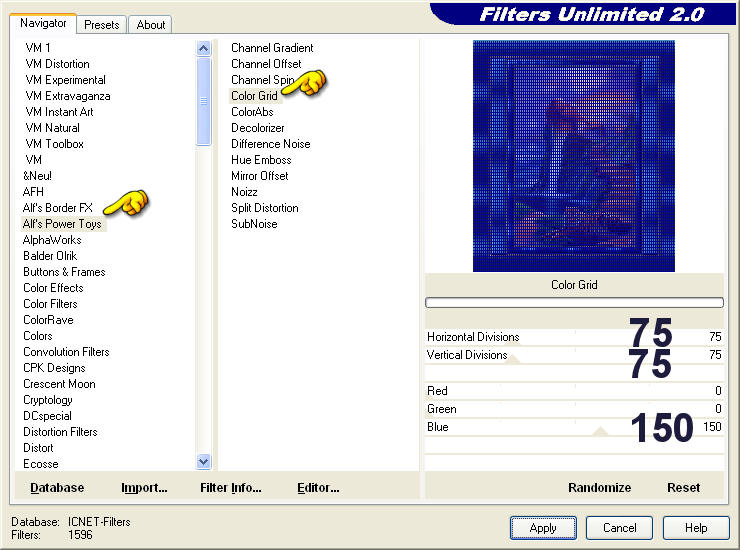This screenshot has width=740, height=550.
Task: Click the Cancel button
Action: tap(619, 528)
